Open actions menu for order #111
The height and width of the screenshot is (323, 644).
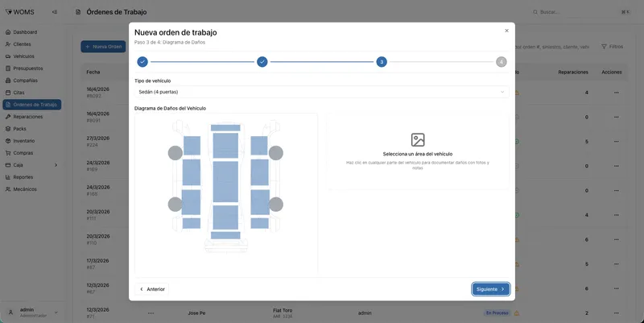click(x=616, y=215)
